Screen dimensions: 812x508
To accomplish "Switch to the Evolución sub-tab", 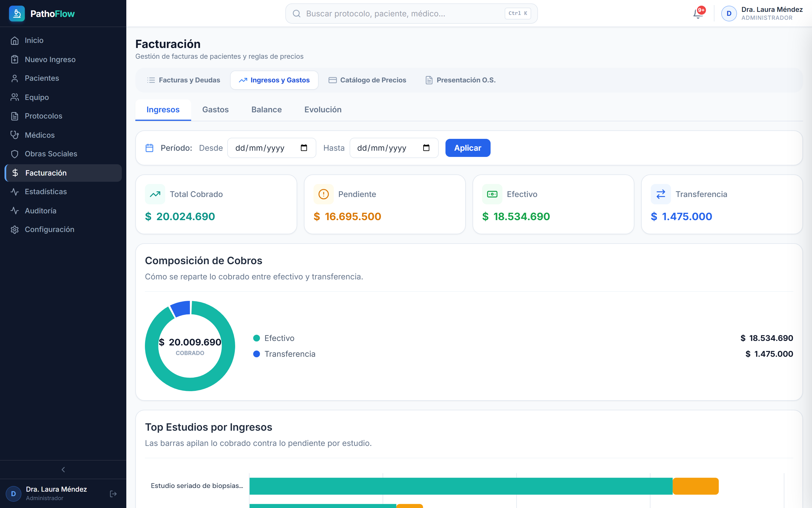I will coord(323,110).
